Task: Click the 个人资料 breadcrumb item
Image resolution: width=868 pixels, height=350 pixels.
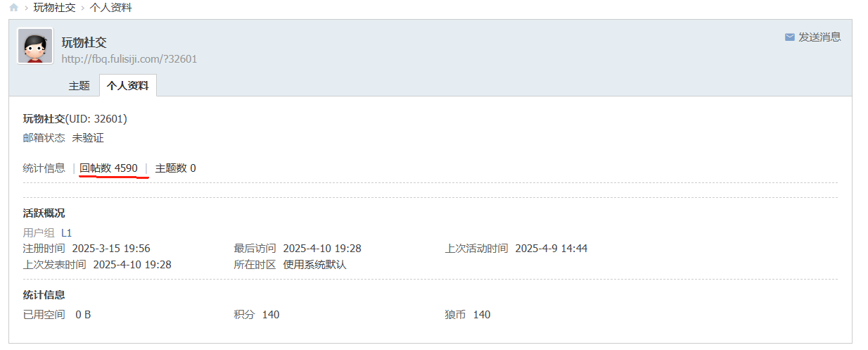Action: point(111,8)
